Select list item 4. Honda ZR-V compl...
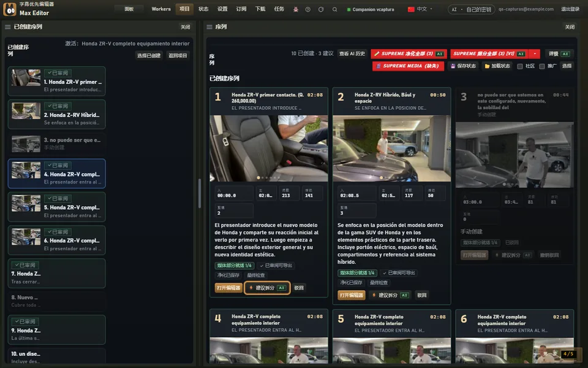This screenshot has width=588, height=368. point(56,174)
